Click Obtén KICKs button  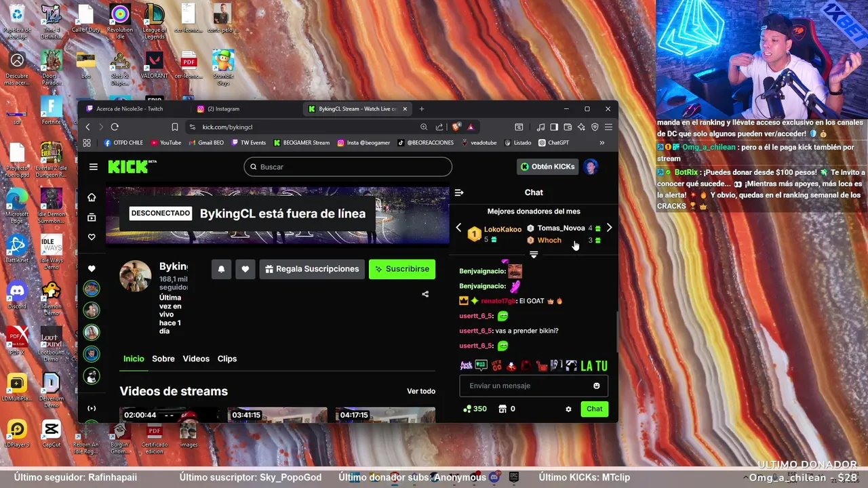tap(547, 167)
